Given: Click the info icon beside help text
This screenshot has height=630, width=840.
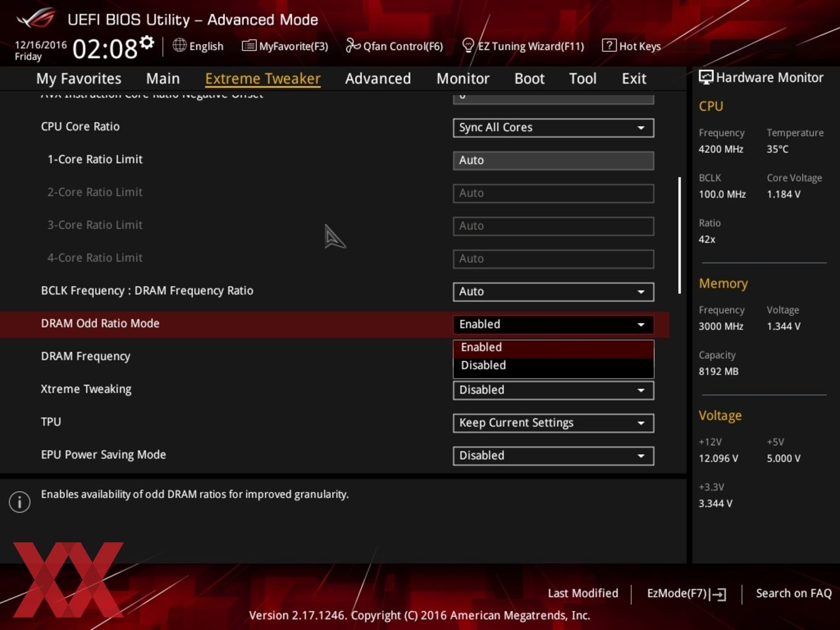Looking at the screenshot, I should (x=20, y=502).
